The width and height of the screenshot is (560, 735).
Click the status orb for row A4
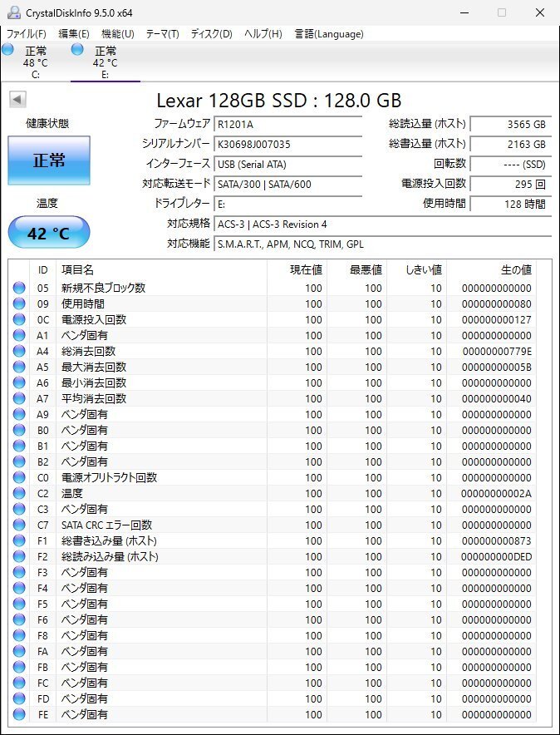(19, 351)
